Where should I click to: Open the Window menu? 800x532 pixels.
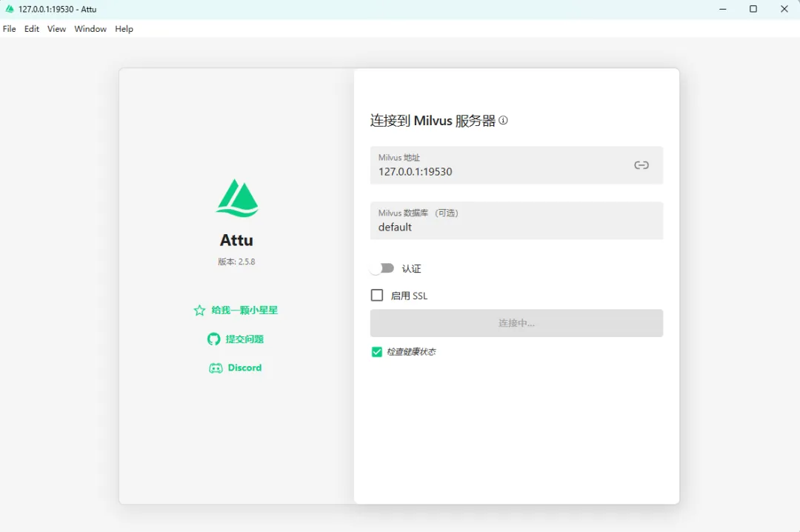pyautogui.click(x=90, y=29)
